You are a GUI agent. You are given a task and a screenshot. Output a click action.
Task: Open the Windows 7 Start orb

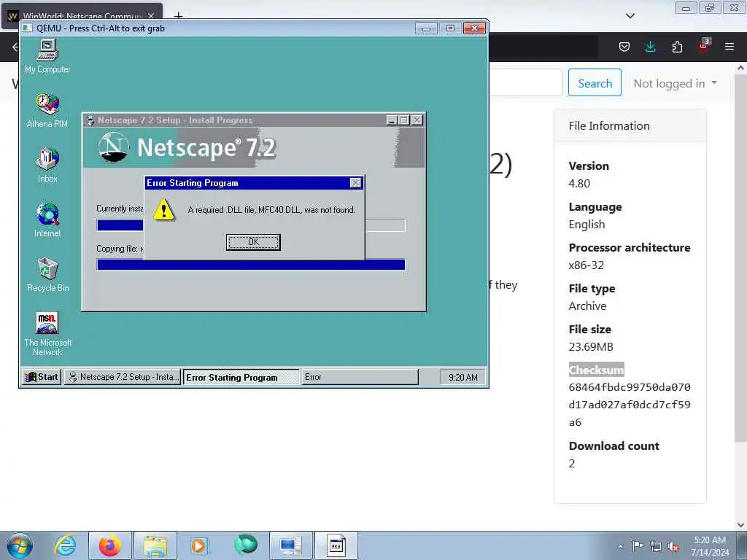pos(20,545)
